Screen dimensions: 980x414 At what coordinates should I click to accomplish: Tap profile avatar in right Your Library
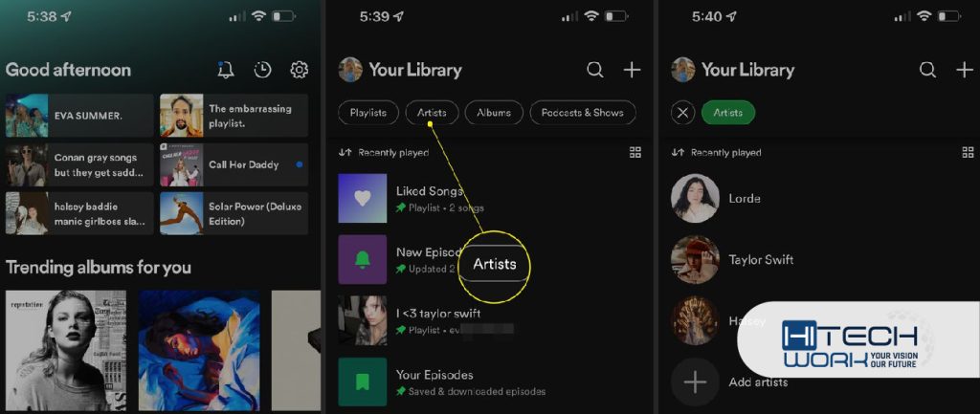683,70
